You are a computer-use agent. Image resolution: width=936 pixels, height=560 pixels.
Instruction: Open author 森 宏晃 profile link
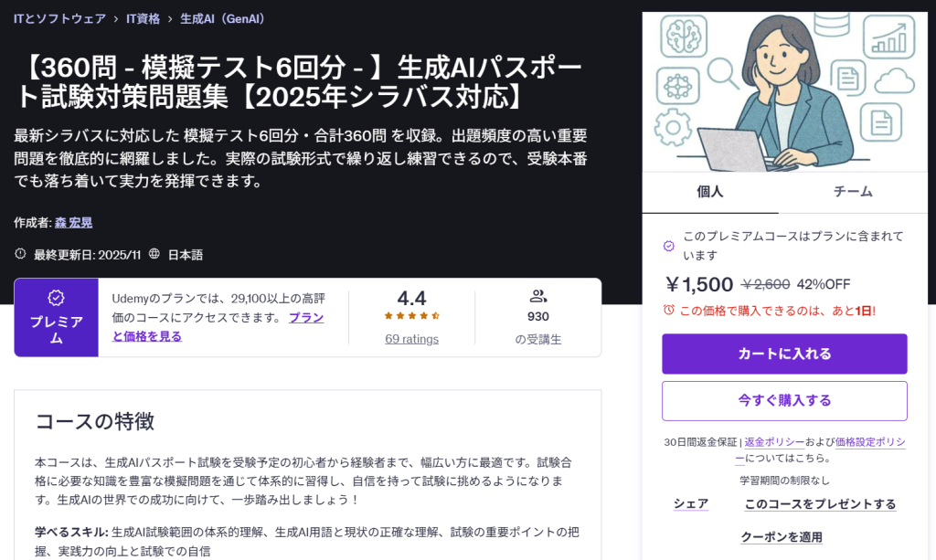click(x=73, y=222)
